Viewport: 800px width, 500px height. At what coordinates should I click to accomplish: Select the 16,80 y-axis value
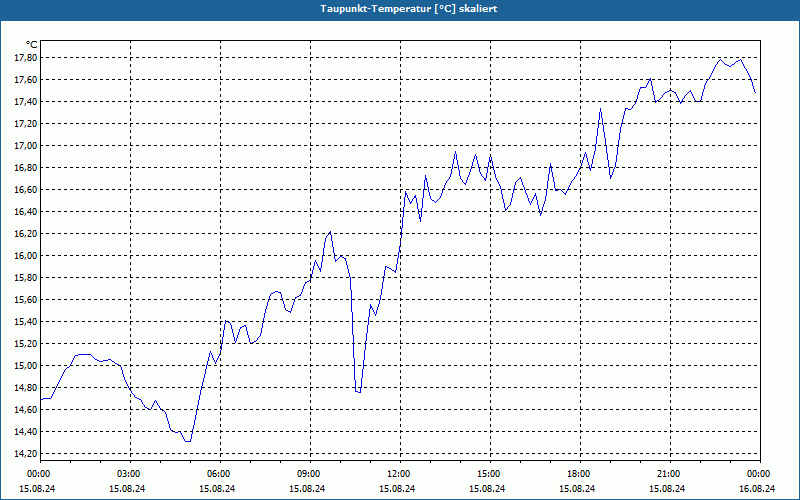click(25, 168)
